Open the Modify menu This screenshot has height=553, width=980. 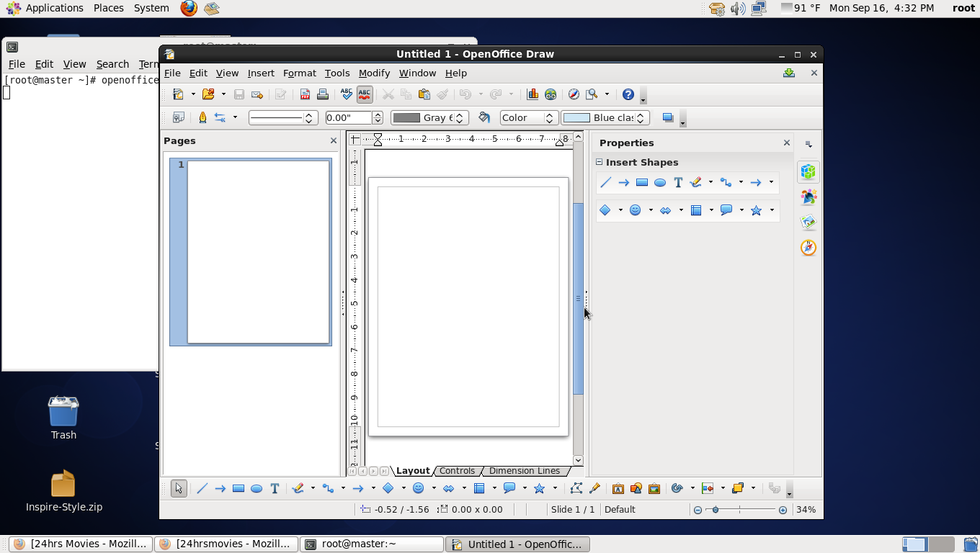[374, 73]
